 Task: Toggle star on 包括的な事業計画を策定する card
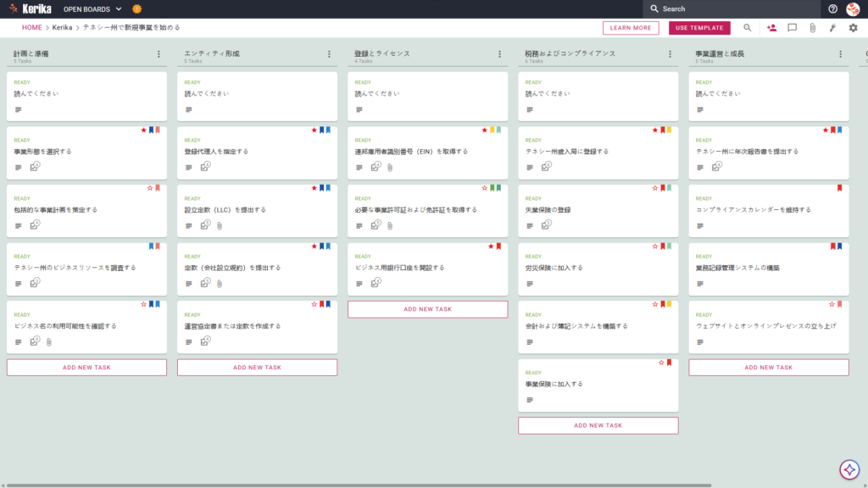150,188
